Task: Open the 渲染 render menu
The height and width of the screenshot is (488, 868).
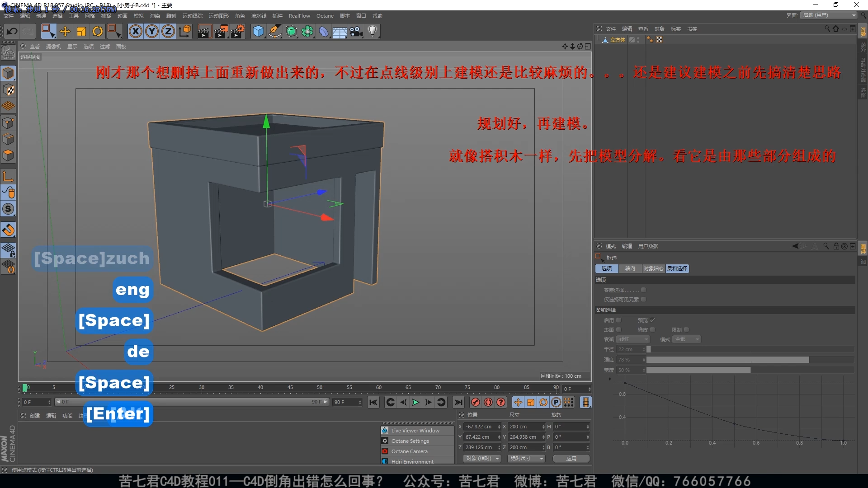Action: [155, 16]
